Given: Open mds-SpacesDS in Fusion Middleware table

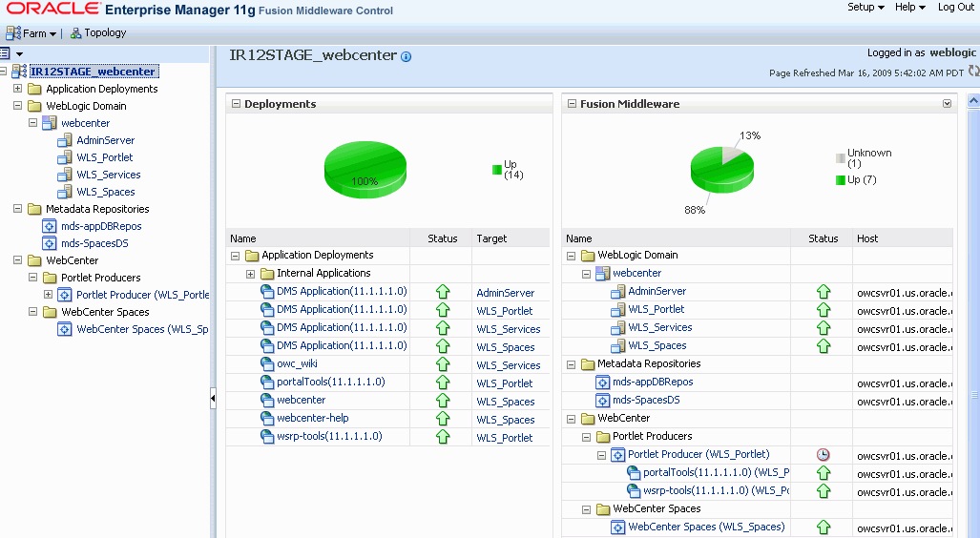Looking at the screenshot, I should point(646,400).
